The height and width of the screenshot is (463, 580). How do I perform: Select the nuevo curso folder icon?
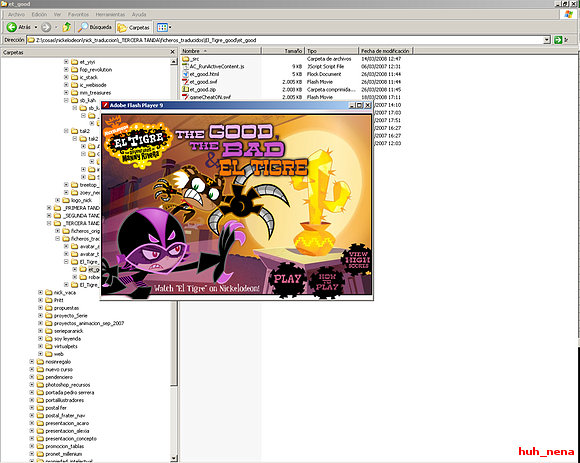pyautogui.click(x=40, y=369)
